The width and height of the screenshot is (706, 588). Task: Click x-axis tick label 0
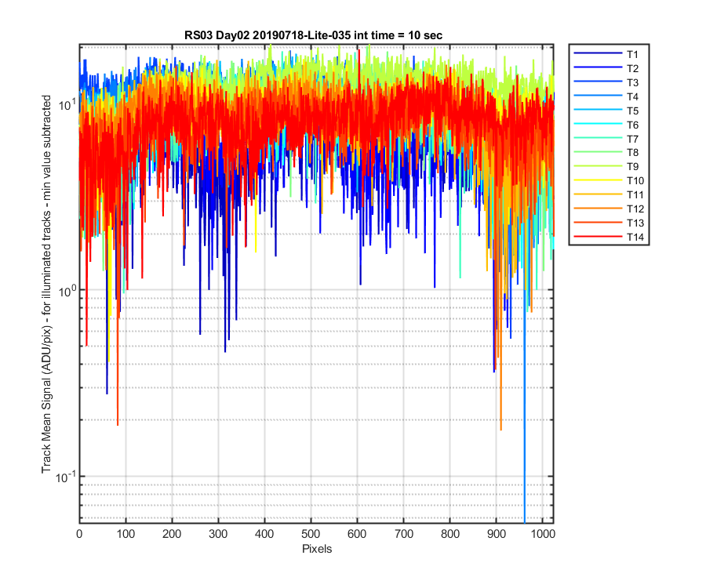(x=79, y=534)
